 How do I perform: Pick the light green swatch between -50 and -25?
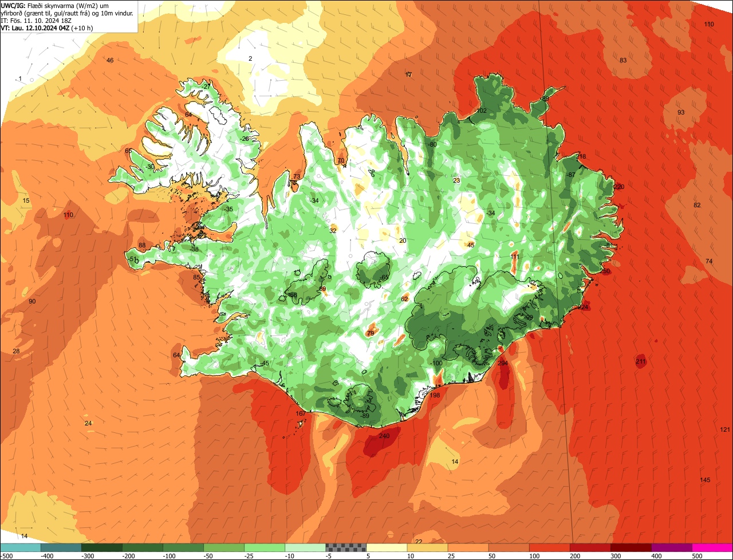(x=224, y=547)
